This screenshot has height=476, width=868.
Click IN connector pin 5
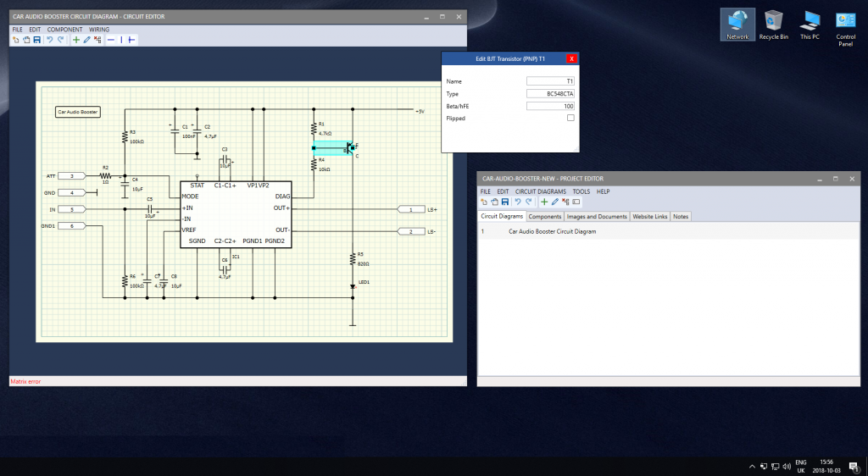coord(71,209)
